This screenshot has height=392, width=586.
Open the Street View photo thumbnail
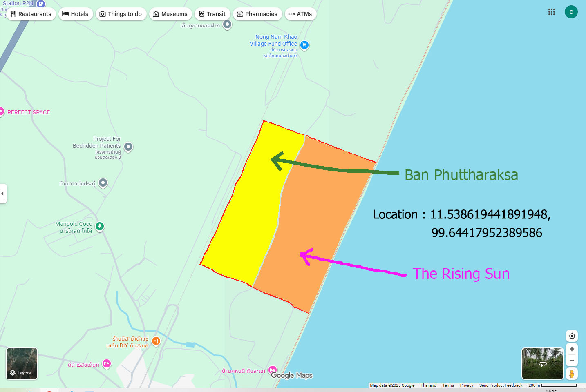[x=542, y=363]
